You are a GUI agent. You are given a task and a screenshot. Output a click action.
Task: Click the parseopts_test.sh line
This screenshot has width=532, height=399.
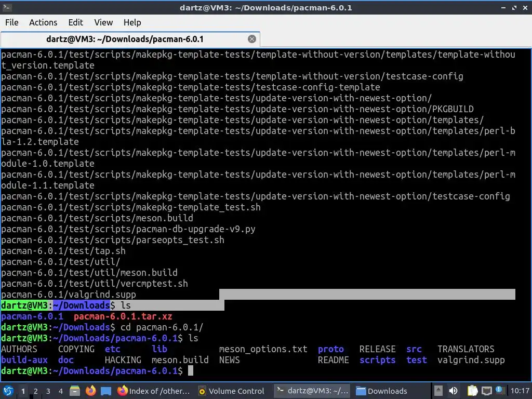coord(113,240)
